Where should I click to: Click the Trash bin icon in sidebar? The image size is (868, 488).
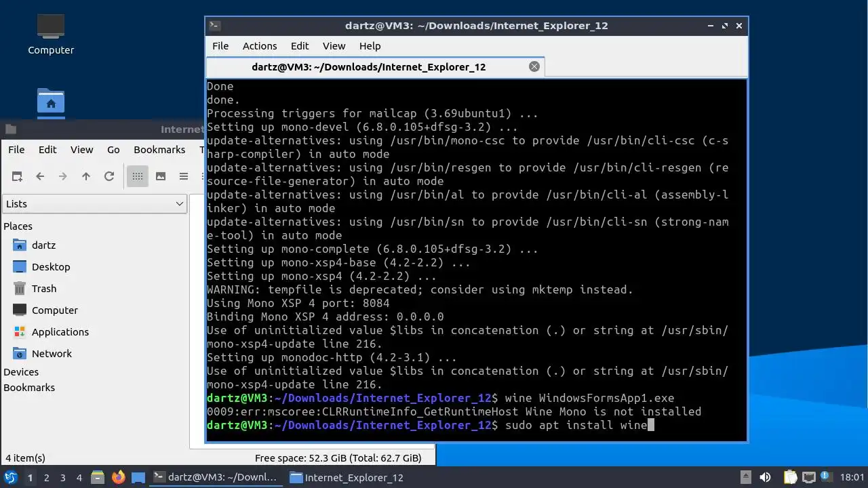coord(20,289)
